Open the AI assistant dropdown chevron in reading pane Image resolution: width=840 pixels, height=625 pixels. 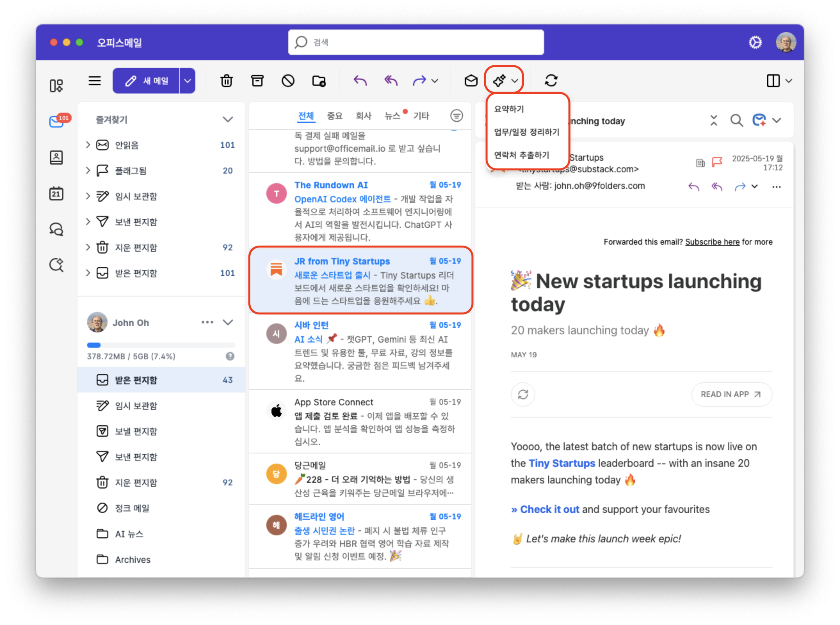[x=777, y=121]
